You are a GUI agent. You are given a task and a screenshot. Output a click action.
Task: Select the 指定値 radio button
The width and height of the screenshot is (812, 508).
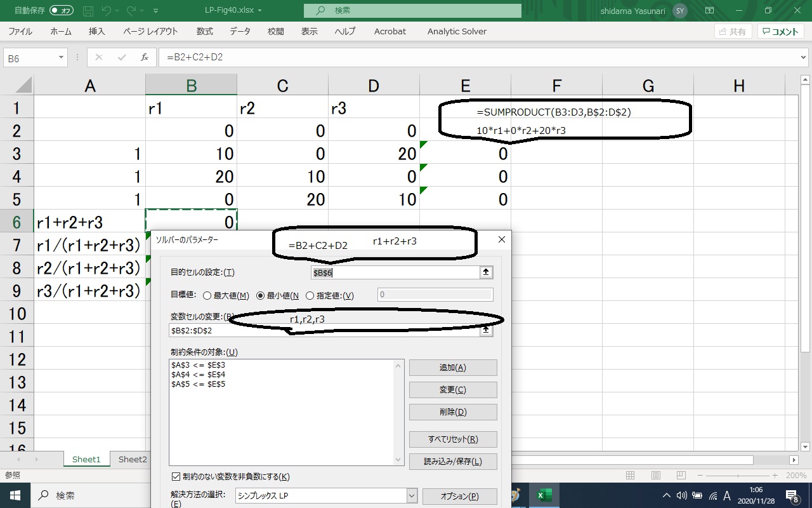pyautogui.click(x=310, y=295)
